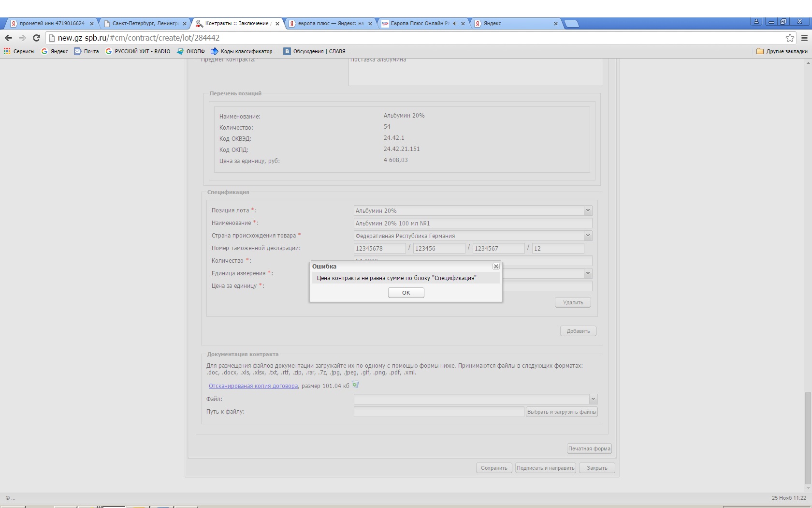Image resolution: width=812 pixels, height=508 pixels.
Task: Click Наименование field Альбумин 20% 100 мл
Action: pyautogui.click(x=473, y=223)
